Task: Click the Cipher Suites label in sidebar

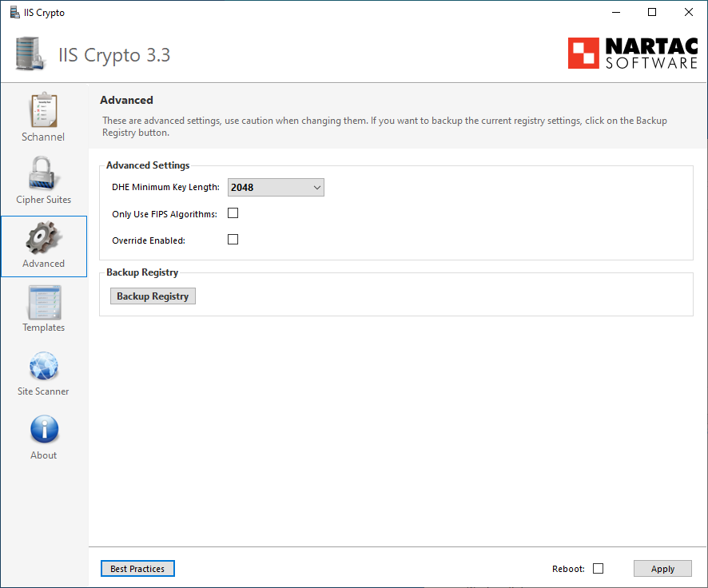Action: pos(43,200)
